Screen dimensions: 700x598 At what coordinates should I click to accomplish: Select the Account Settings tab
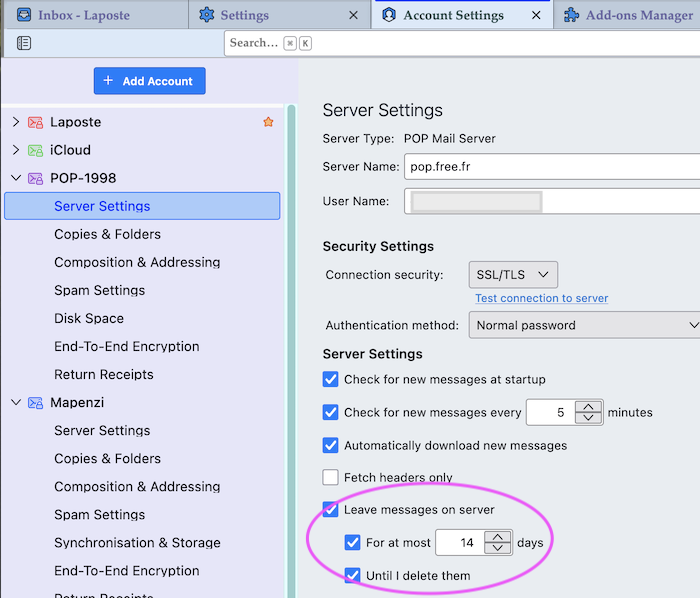[462, 15]
